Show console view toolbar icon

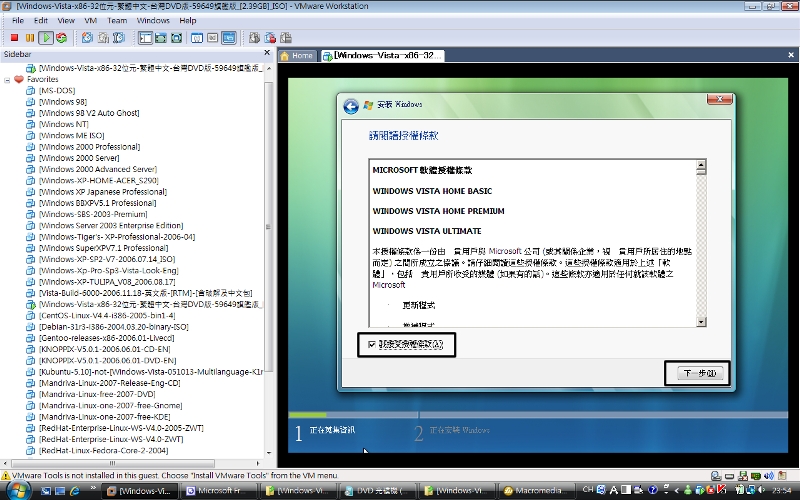pyautogui.click(x=229, y=38)
